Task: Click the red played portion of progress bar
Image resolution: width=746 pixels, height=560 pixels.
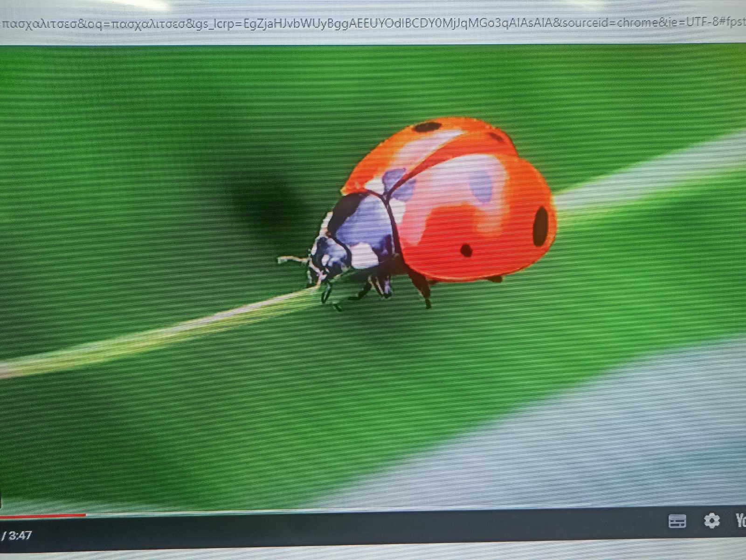Action: (42, 515)
